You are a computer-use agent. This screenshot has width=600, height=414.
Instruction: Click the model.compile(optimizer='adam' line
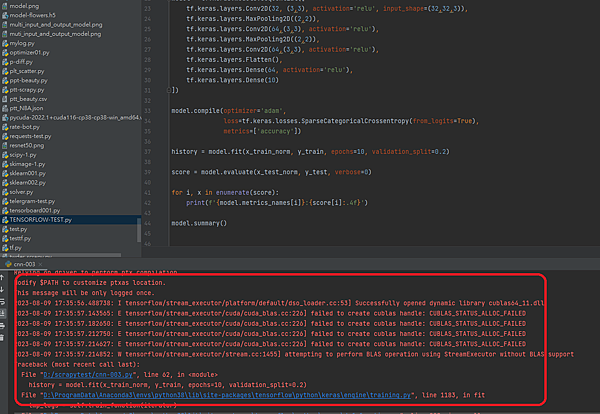(x=228, y=111)
